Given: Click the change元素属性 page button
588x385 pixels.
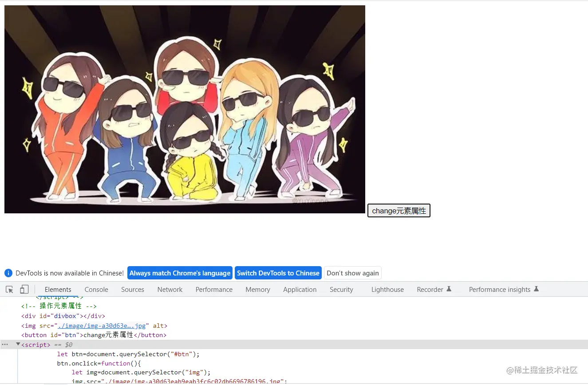Looking at the screenshot, I should pyautogui.click(x=399, y=211).
